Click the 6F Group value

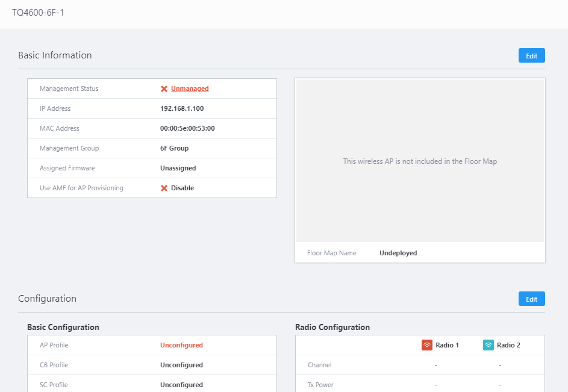[x=174, y=148]
